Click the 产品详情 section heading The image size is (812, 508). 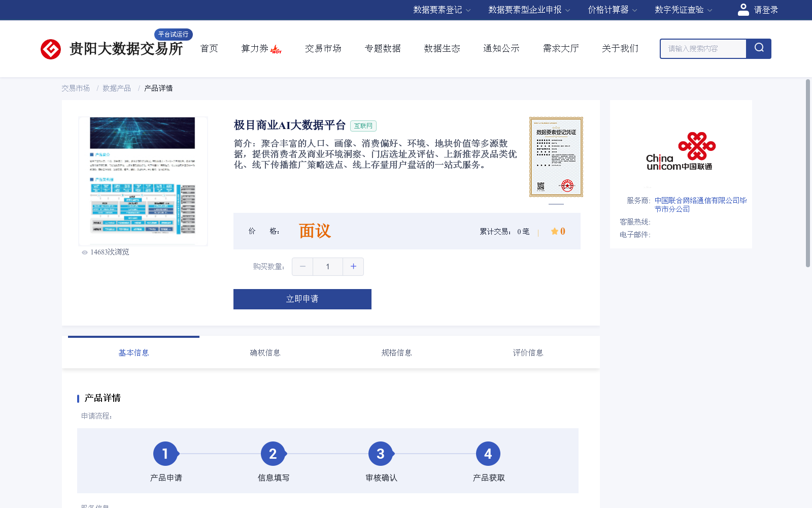(103, 398)
